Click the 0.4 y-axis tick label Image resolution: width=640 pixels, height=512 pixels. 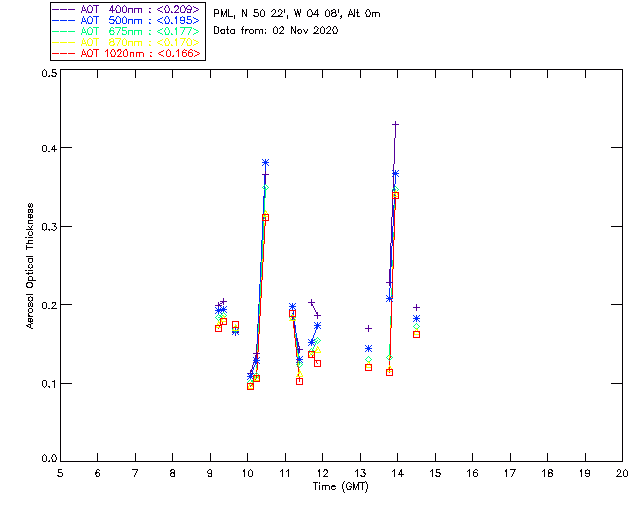tap(49, 148)
